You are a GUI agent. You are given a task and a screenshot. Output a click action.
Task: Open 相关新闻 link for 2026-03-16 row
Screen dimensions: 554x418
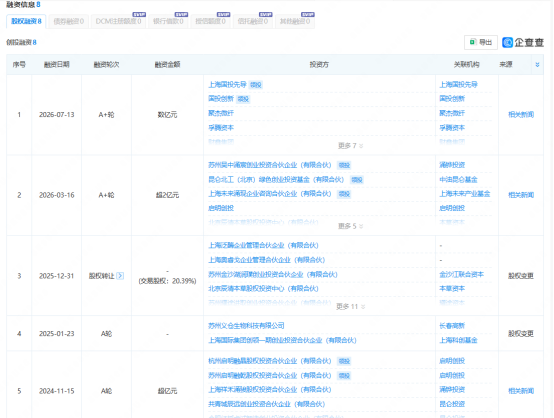pyautogui.click(x=521, y=195)
